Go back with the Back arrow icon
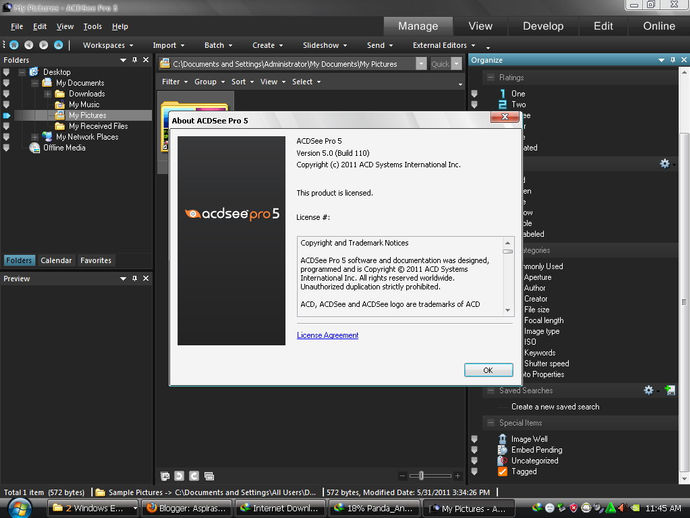Viewport: 690px width, 518px height. (x=29, y=45)
